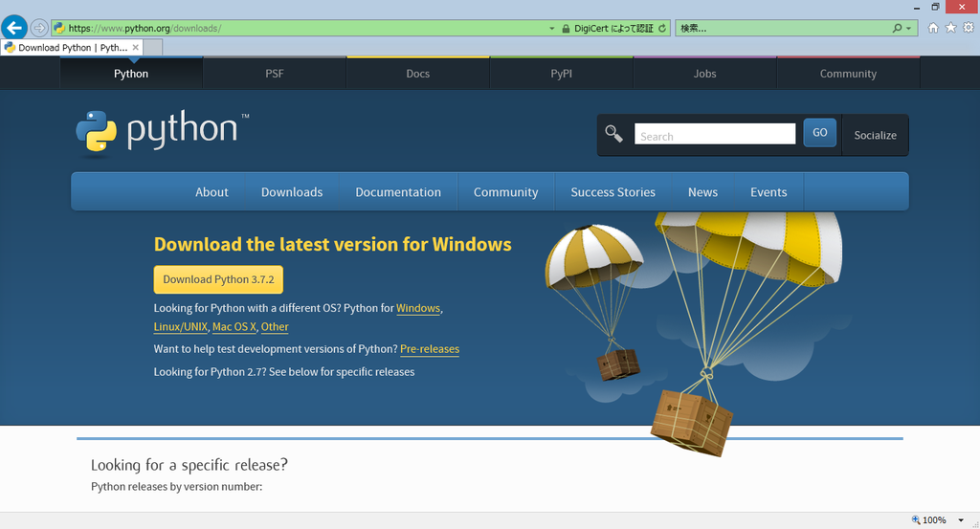Click the padlock security icon
The image size is (980, 529).
(566, 28)
